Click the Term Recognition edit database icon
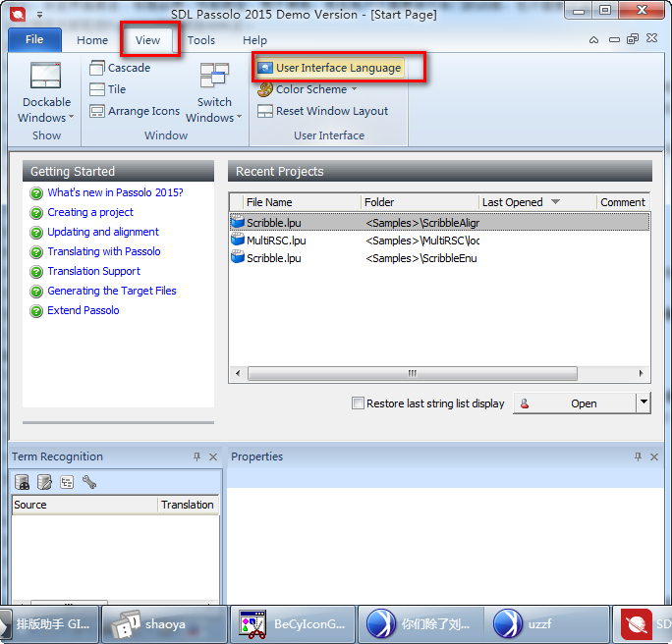Screen dimensions: 672x644 point(44,482)
